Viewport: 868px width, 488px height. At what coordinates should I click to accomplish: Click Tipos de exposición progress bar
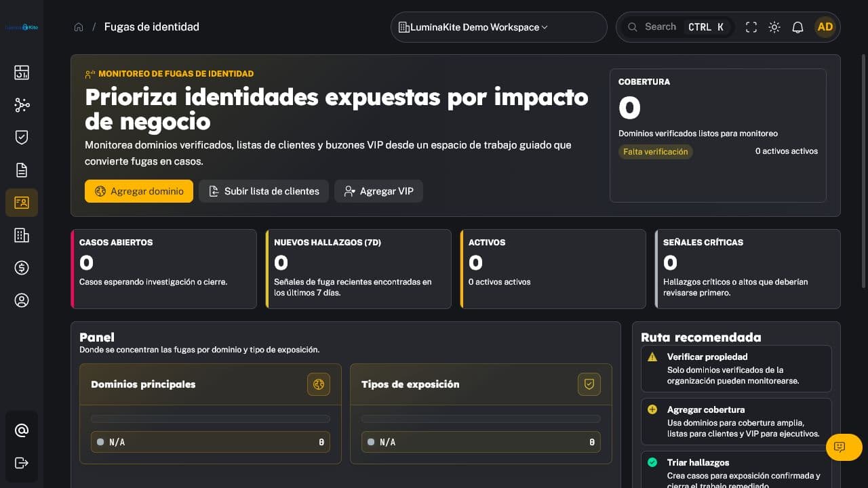481,419
